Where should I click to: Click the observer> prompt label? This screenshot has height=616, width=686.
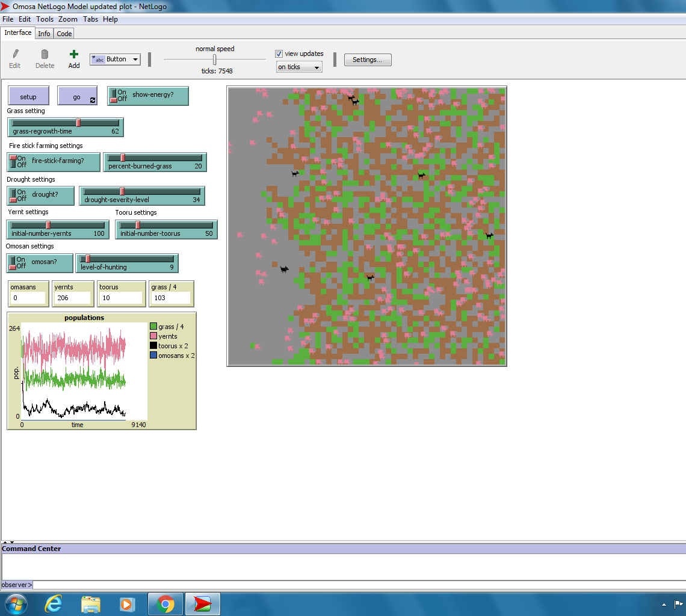(x=17, y=585)
